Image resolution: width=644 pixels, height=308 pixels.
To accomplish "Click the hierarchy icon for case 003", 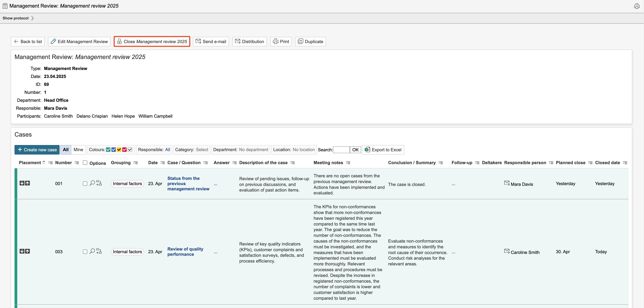I will pyautogui.click(x=99, y=251).
